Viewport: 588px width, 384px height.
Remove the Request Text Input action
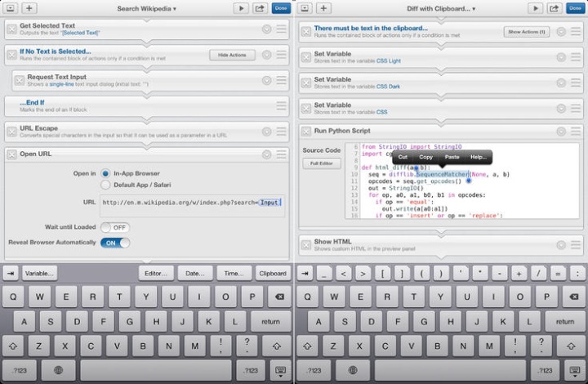pos(20,80)
